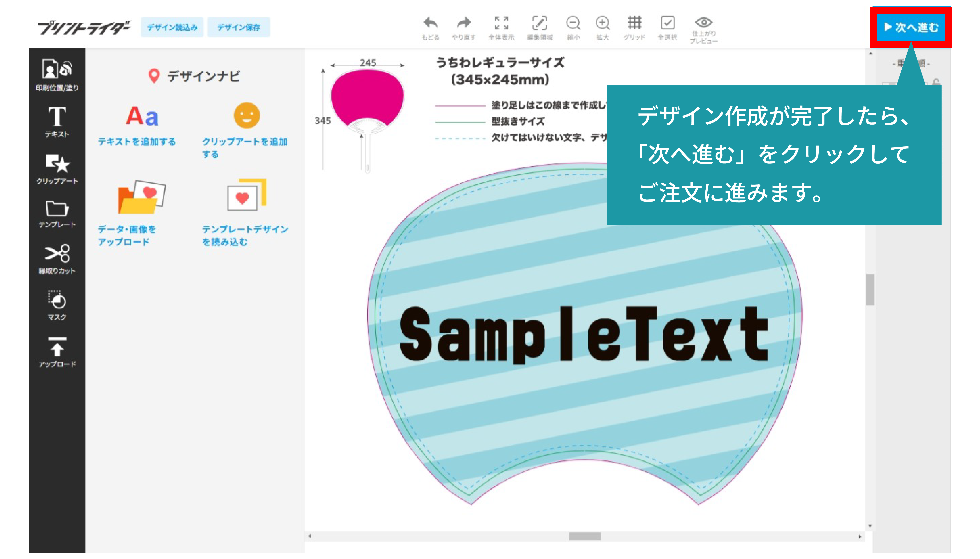Select the 縁取りカット scissors tool
The height and width of the screenshot is (559, 980).
[57, 259]
